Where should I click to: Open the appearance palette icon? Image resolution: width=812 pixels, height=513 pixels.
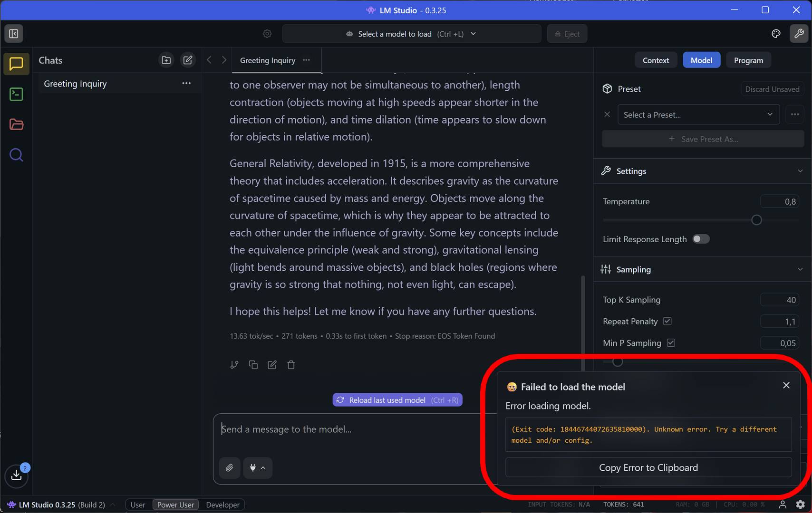pyautogui.click(x=776, y=34)
